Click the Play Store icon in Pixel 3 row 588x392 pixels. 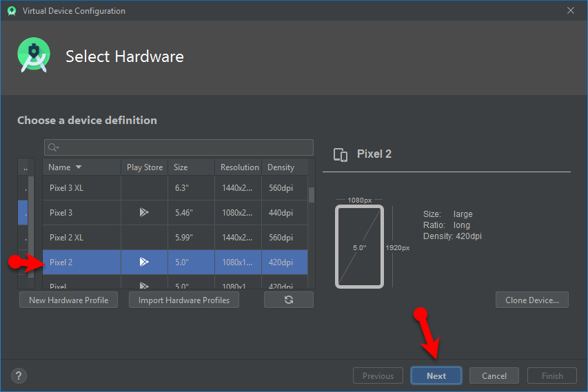point(144,212)
